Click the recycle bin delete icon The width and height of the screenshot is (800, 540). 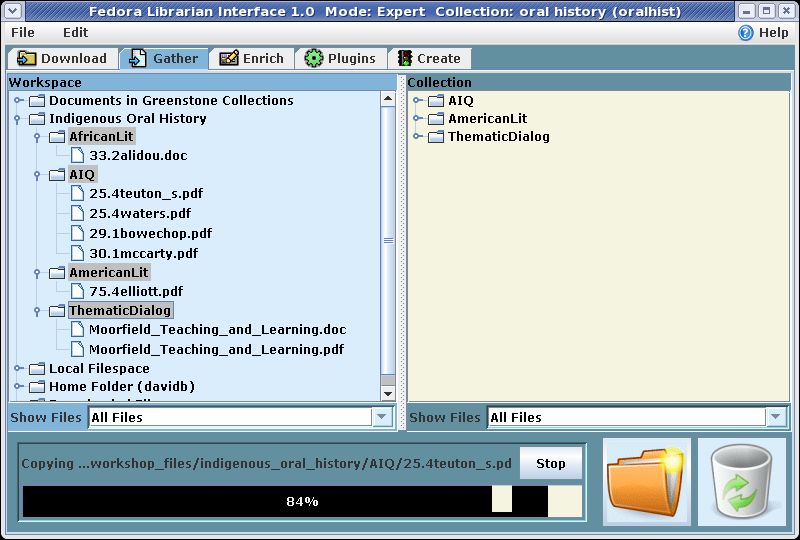742,481
